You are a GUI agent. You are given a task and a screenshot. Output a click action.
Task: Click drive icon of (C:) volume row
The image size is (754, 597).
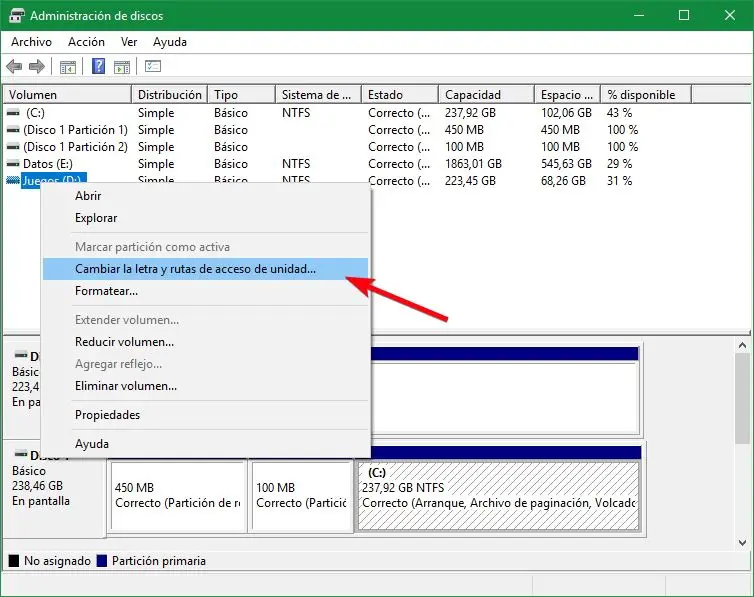13,112
